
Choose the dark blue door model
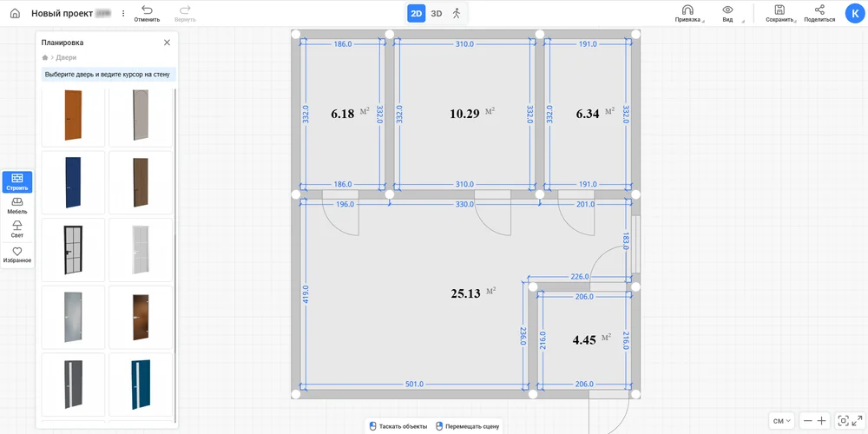[x=73, y=183]
